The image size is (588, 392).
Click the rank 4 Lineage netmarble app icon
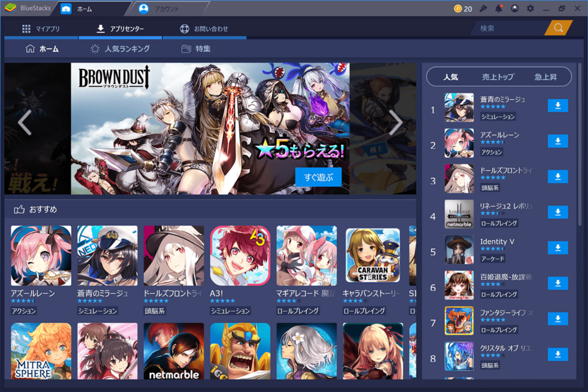point(459,214)
